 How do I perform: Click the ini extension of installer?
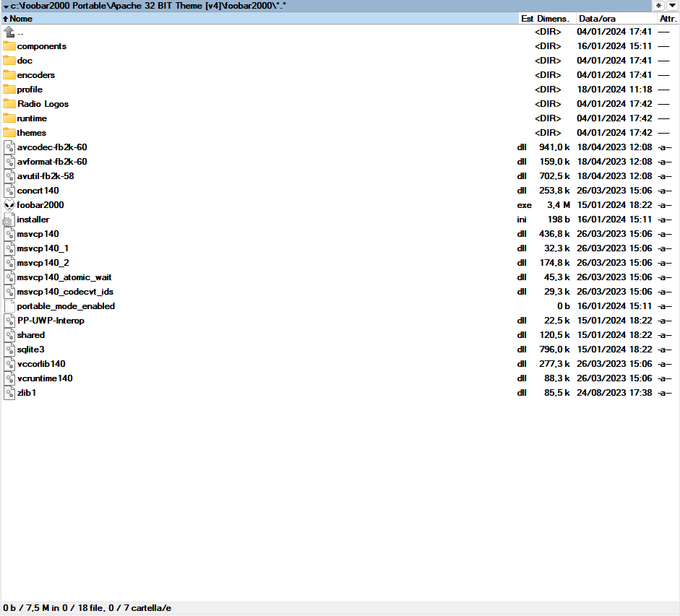point(522,220)
